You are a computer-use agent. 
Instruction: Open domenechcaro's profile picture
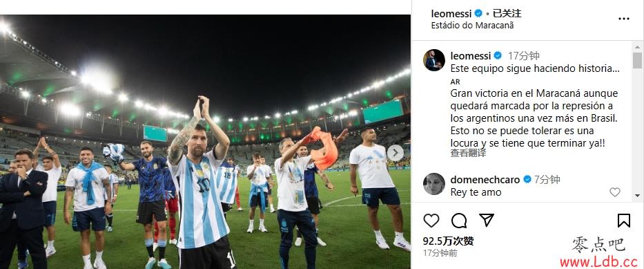click(434, 184)
